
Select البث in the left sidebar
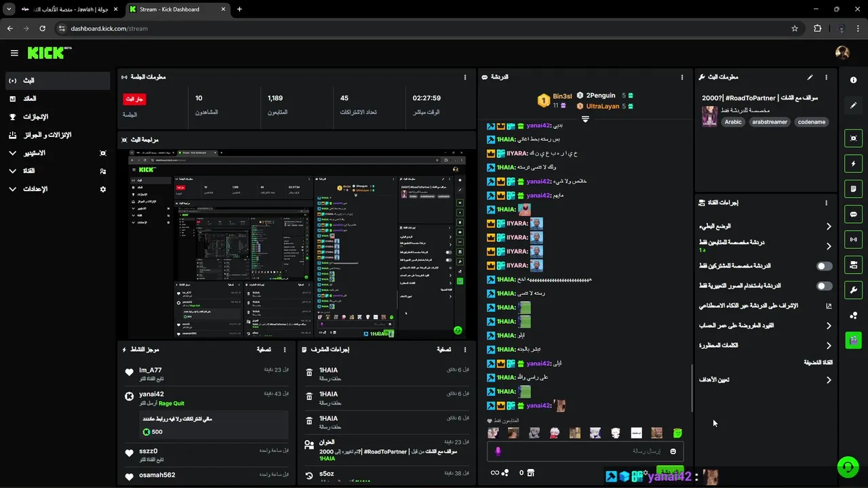[58, 81]
